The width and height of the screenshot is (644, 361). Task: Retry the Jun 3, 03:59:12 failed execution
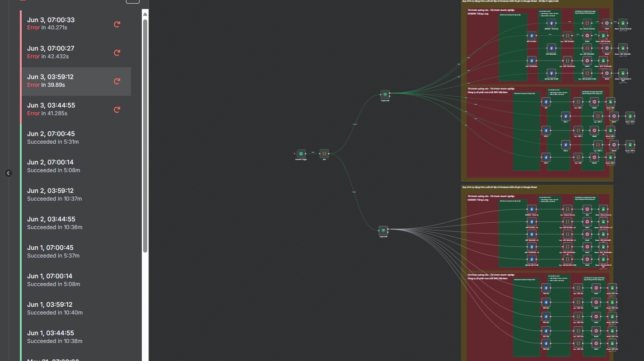[117, 81]
